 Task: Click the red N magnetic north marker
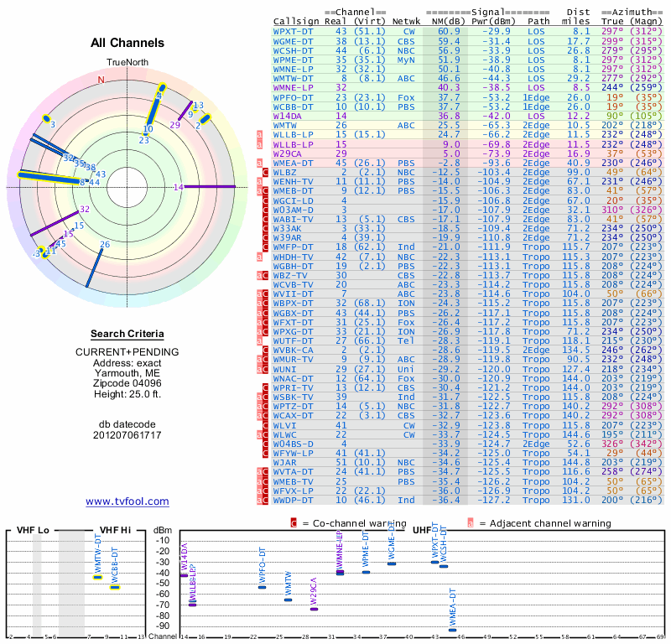[101, 80]
